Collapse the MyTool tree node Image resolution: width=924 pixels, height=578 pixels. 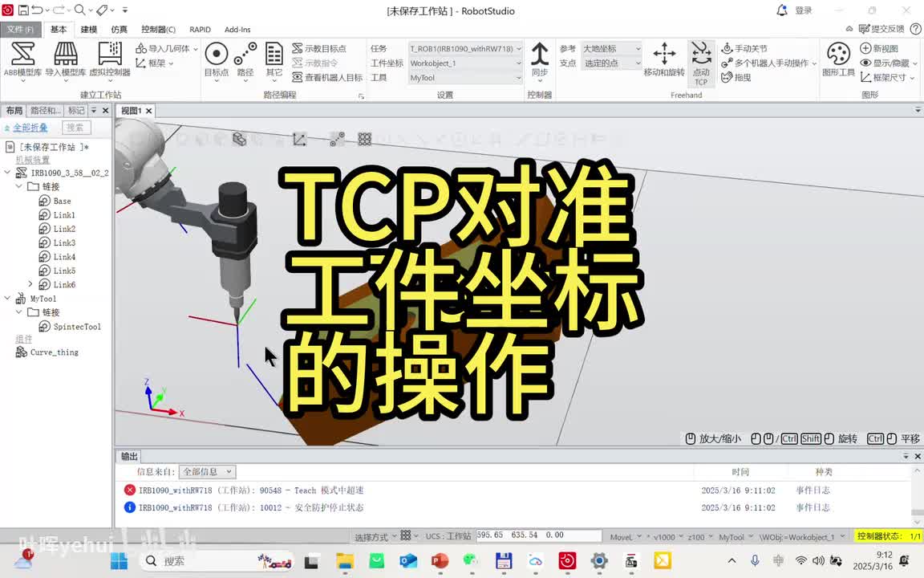(x=7, y=299)
